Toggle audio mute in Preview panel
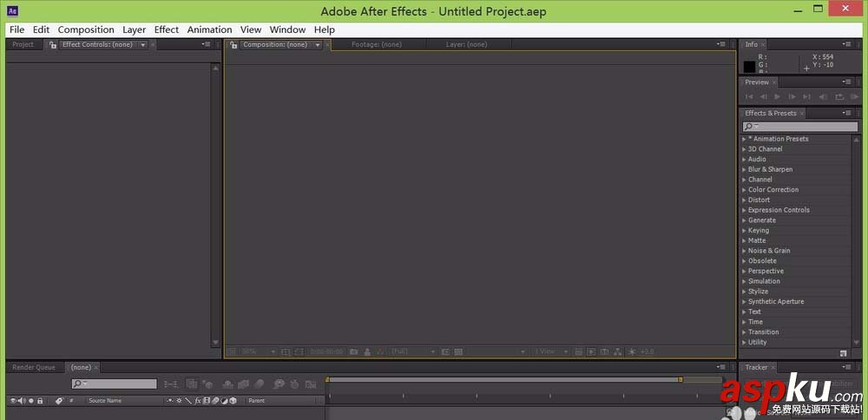The width and height of the screenshot is (868, 420). coord(823,97)
